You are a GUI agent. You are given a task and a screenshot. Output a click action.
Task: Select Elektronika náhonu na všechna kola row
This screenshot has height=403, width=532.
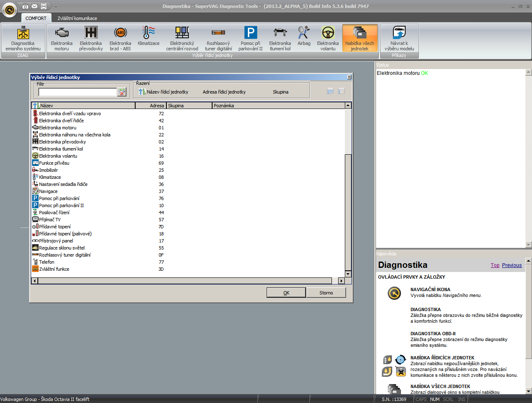click(188, 135)
